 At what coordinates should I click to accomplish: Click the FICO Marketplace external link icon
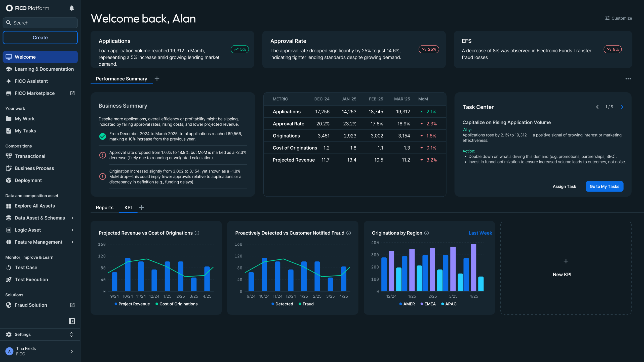pyautogui.click(x=72, y=93)
